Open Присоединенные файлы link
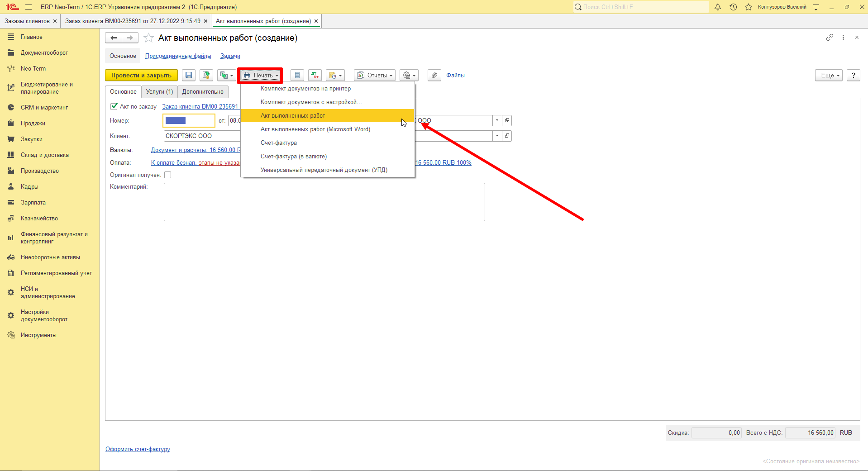This screenshot has height=471, width=868. click(178, 56)
